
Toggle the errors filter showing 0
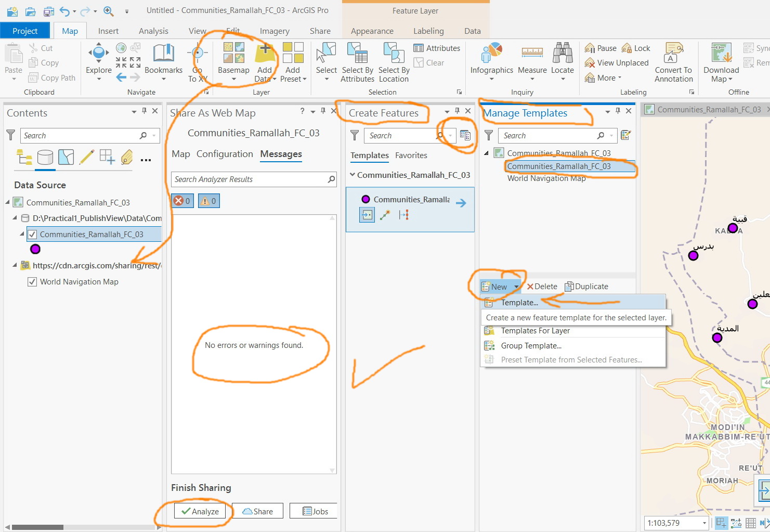click(182, 201)
